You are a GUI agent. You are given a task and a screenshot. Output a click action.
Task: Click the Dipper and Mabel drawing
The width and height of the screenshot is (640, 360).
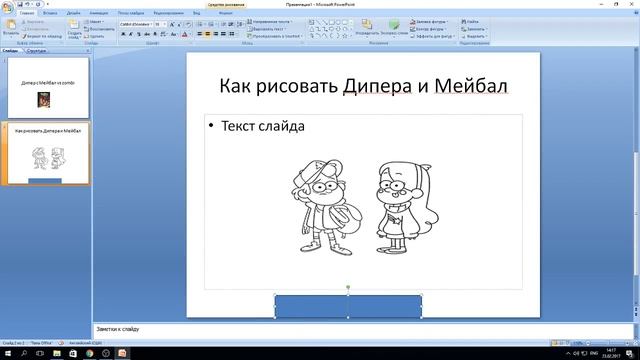tap(366, 207)
